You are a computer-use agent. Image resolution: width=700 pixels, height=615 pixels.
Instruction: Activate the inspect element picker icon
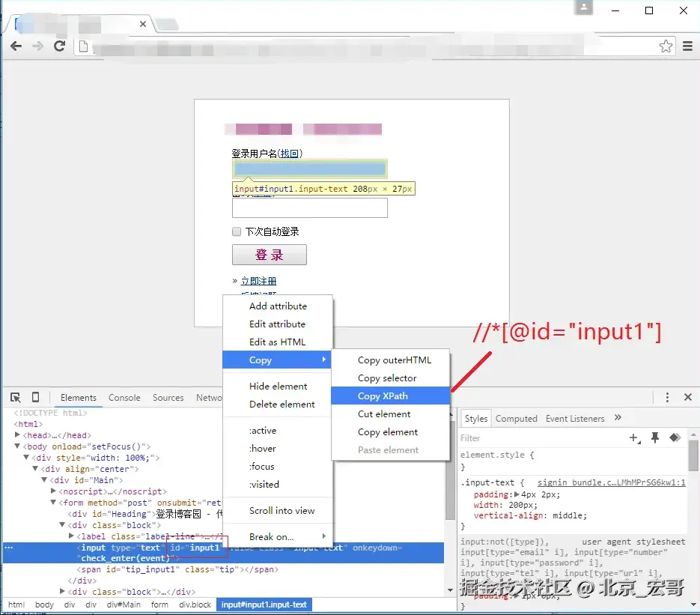[16, 397]
